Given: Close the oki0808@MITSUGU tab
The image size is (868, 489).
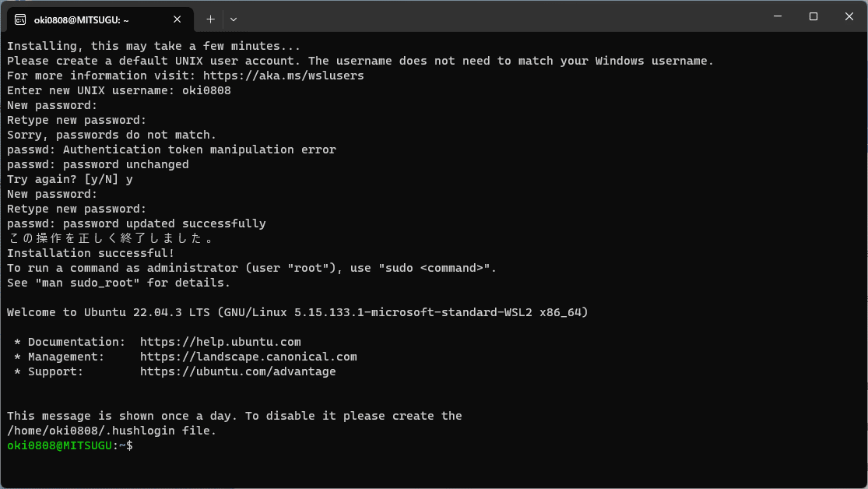Looking at the screenshot, I should 177,19.
